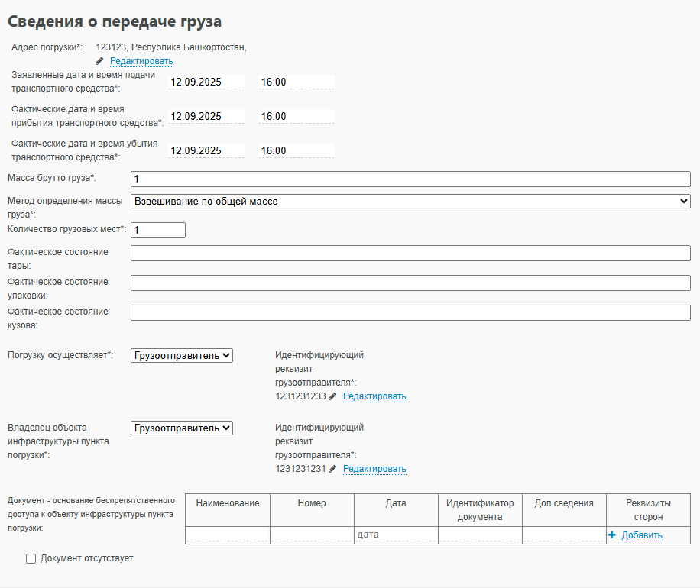Open Погрузку осуществляет dropdown
The width and height of the screenshot is (700, 588).
point(182,356)
